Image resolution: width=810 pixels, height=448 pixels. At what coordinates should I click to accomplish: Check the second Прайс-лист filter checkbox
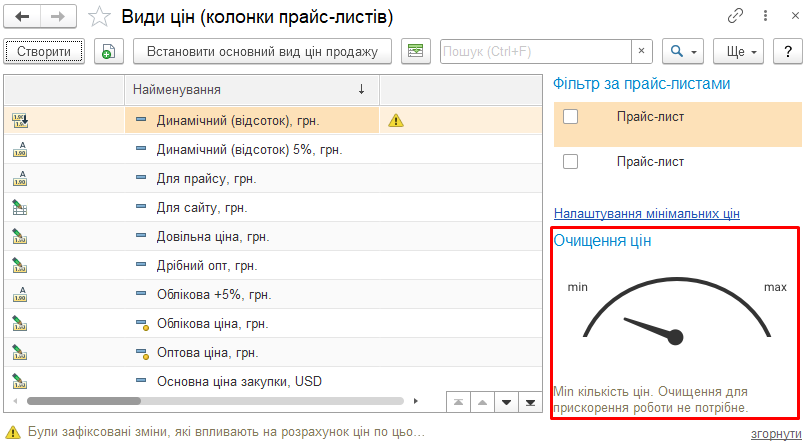point(570,162)
